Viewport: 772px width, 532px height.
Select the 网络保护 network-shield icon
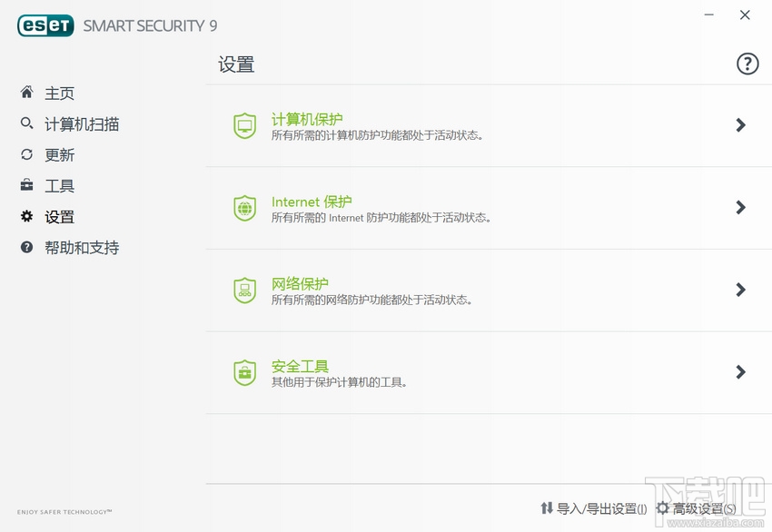click(x=243, y=291)
